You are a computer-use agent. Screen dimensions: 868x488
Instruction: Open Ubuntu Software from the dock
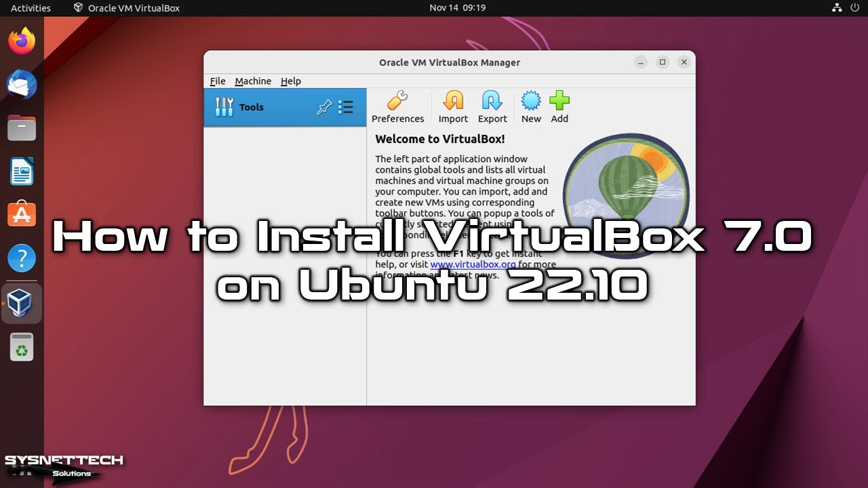click(22, 215)
